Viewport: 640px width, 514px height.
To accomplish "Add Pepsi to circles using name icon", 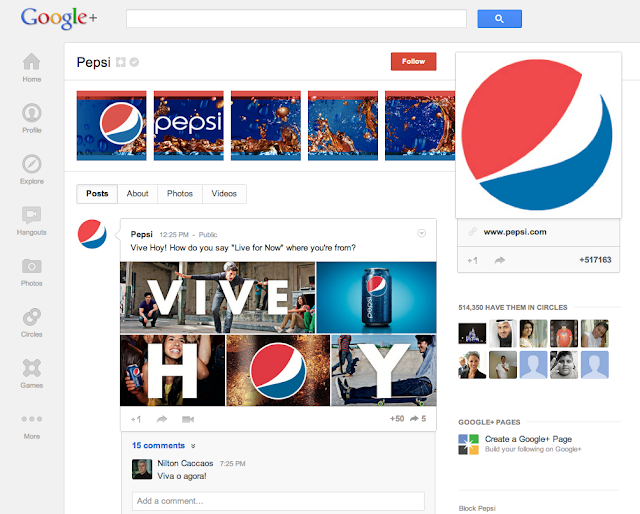I will click(120, 63).
